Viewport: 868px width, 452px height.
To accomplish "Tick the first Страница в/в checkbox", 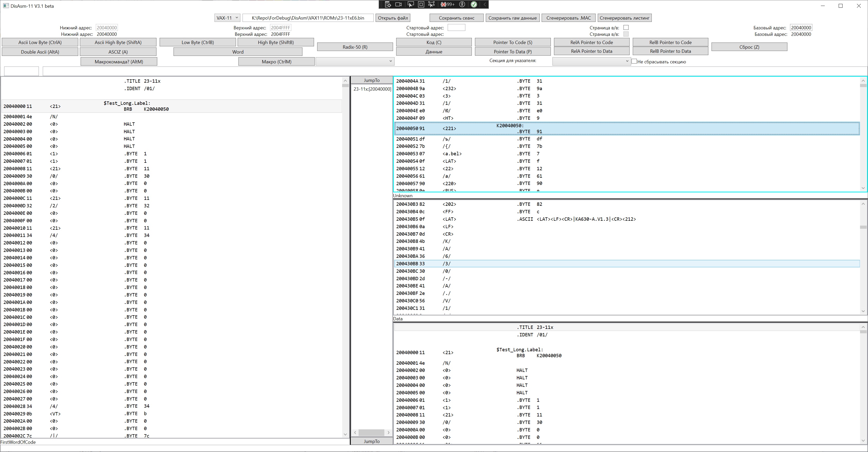I will point(626,28).
